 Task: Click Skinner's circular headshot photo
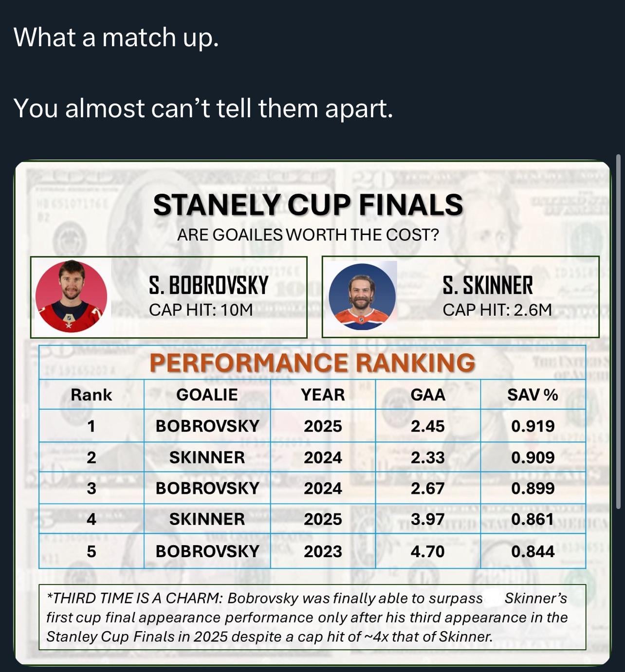pos(362,296)
